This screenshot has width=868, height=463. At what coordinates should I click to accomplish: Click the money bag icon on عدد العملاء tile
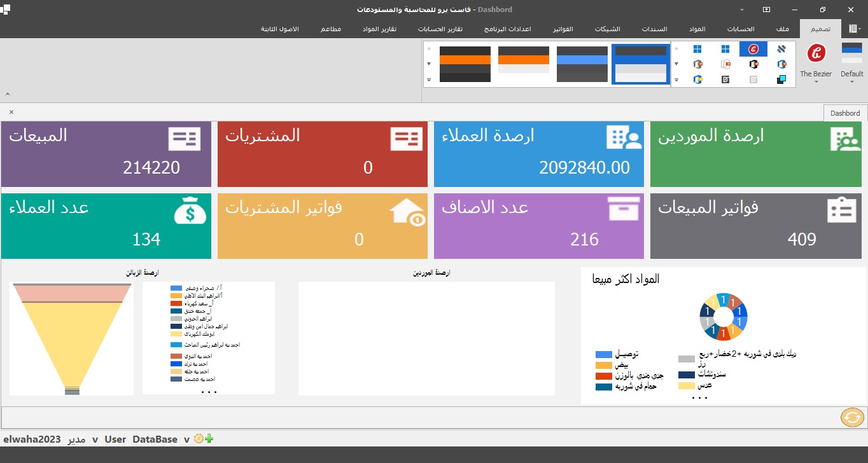click(x=189, y=209)
